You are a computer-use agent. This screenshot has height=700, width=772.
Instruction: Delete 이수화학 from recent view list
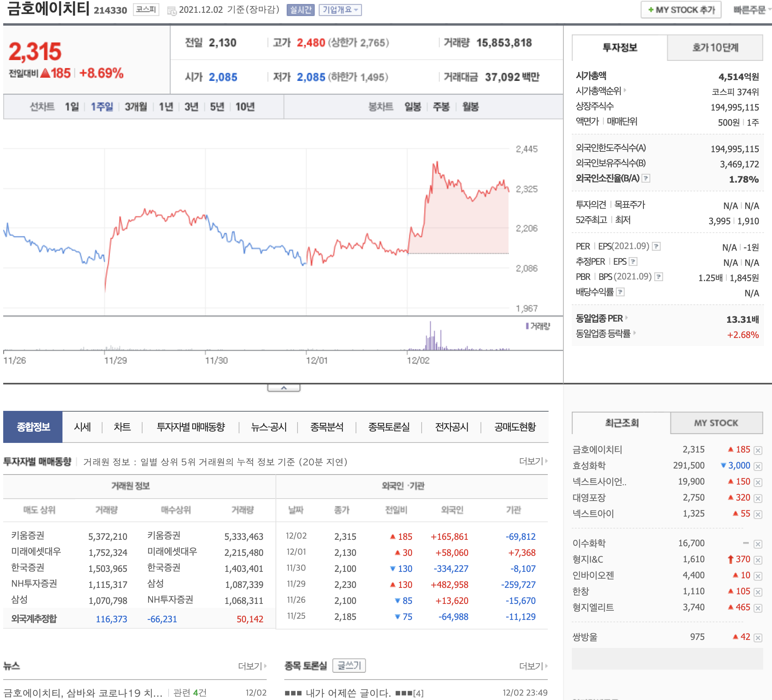pos(758,544)
